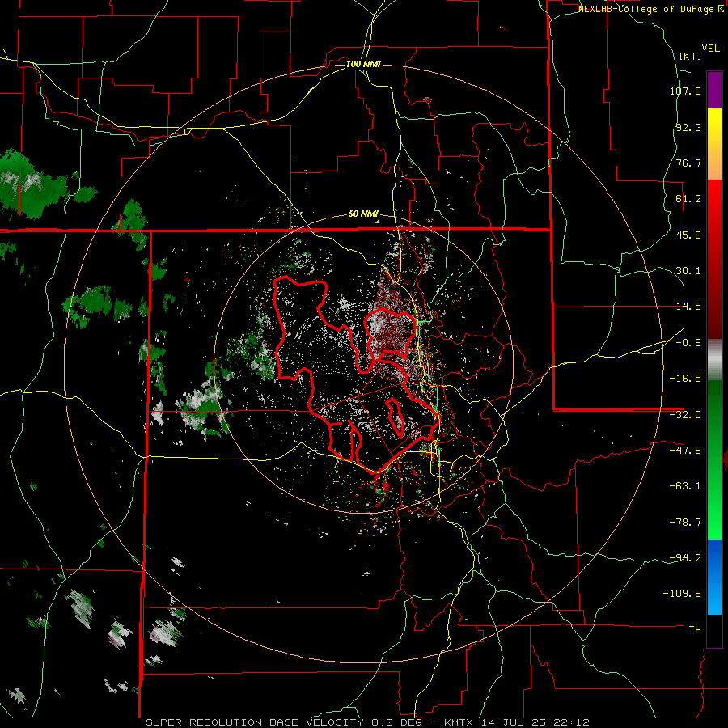Select the 61.2 velocity scale value
Image resolution: width=728 pixels, height=728 pixels.
pyautogui.click(x=688, y=199)
